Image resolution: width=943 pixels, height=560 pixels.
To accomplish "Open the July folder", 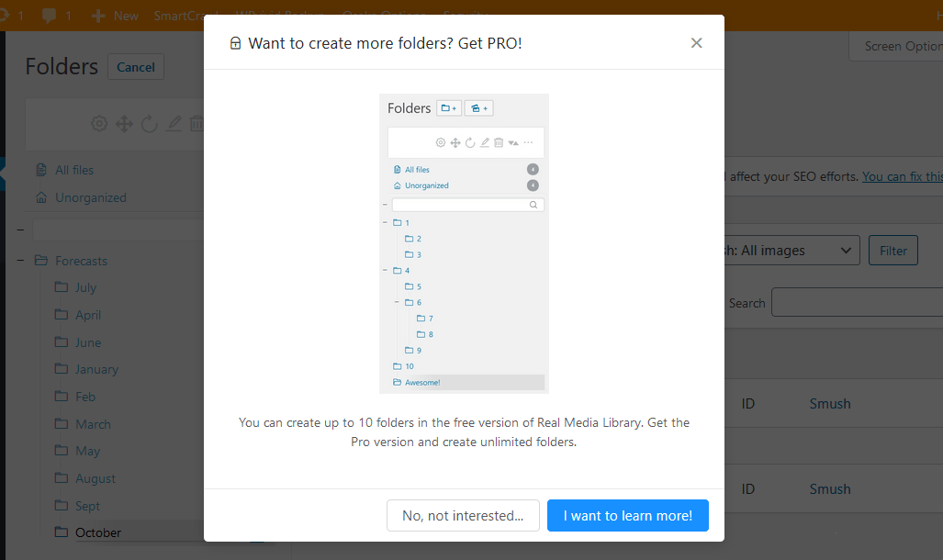I will pos(85,287).
